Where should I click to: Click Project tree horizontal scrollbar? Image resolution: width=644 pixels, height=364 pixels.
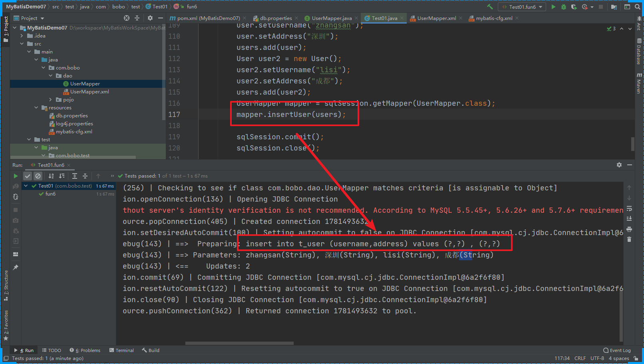73,158
